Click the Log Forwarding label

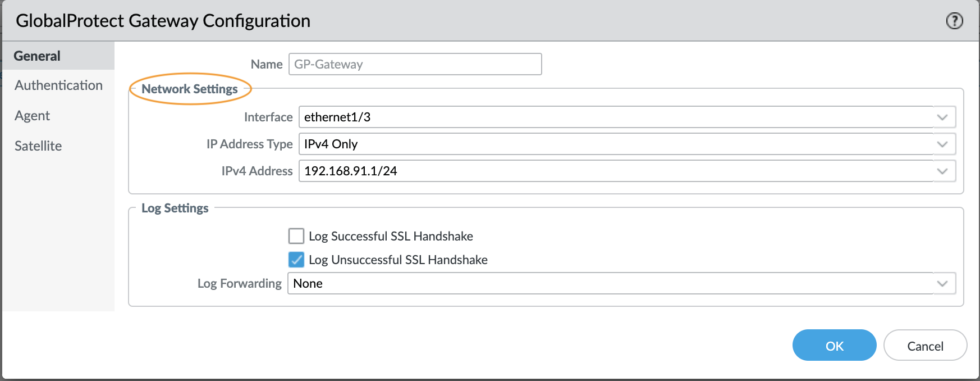click(240, 283)
